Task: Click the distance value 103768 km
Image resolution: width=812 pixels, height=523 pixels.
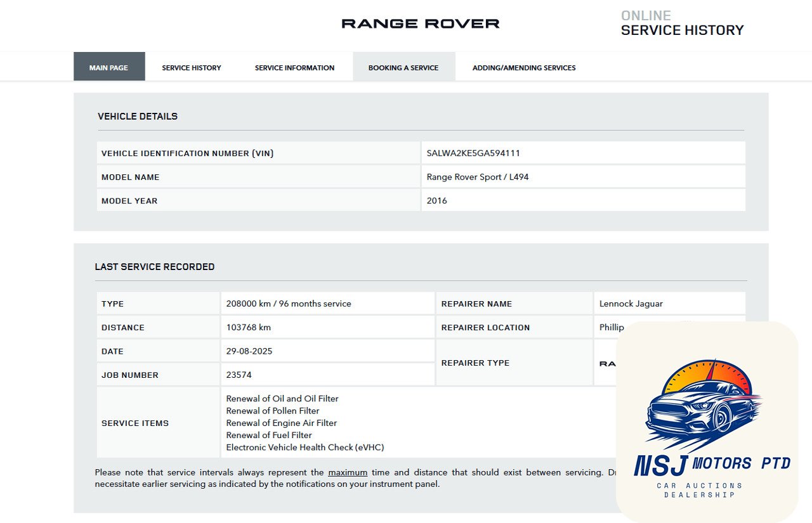Action: [x=248, y=327]
